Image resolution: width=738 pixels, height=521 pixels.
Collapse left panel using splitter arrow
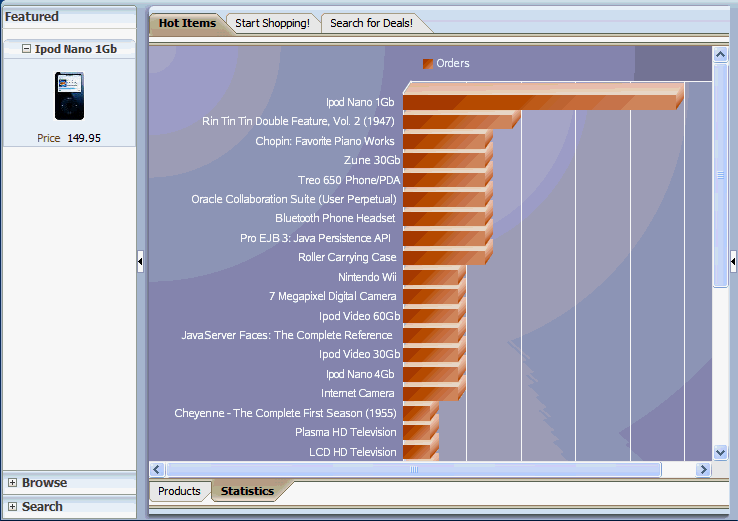(140, 261)
